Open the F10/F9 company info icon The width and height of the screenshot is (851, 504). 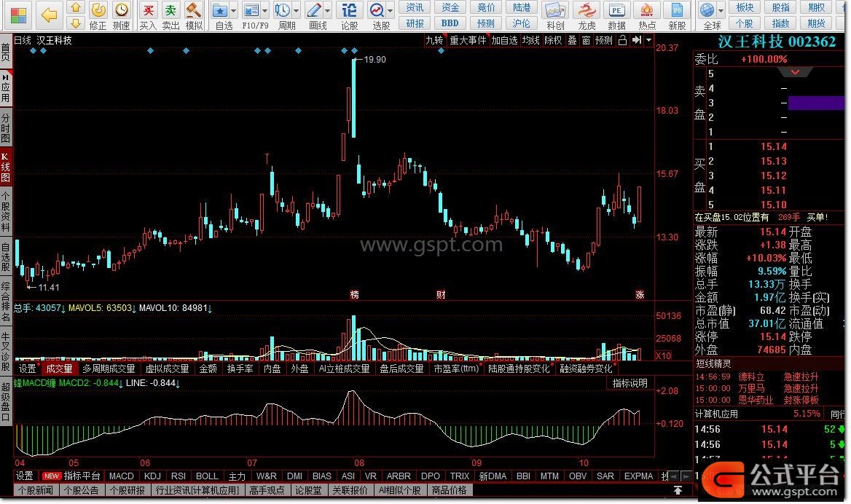[x=251, y=16]
